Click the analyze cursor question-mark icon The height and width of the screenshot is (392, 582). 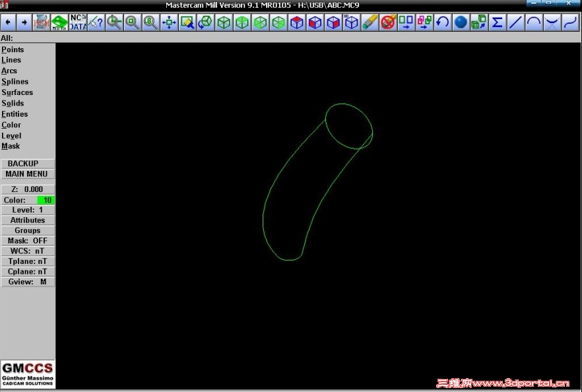coord(96,22)
